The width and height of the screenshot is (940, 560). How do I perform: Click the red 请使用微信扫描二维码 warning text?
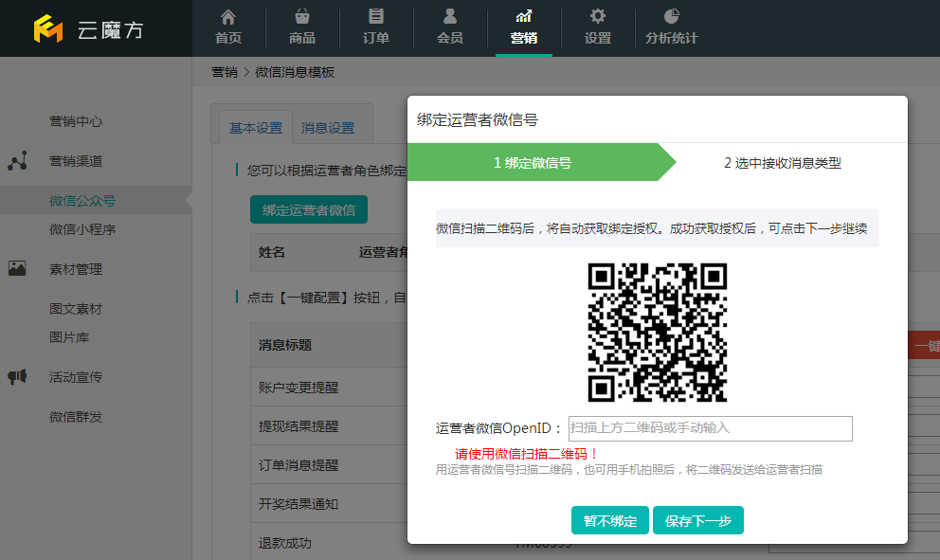(527, 454)
